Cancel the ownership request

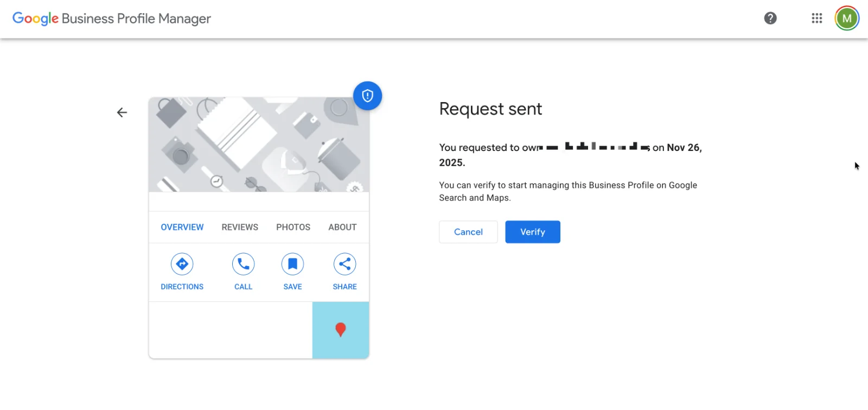pyautogui.click(x=468, y=232)
